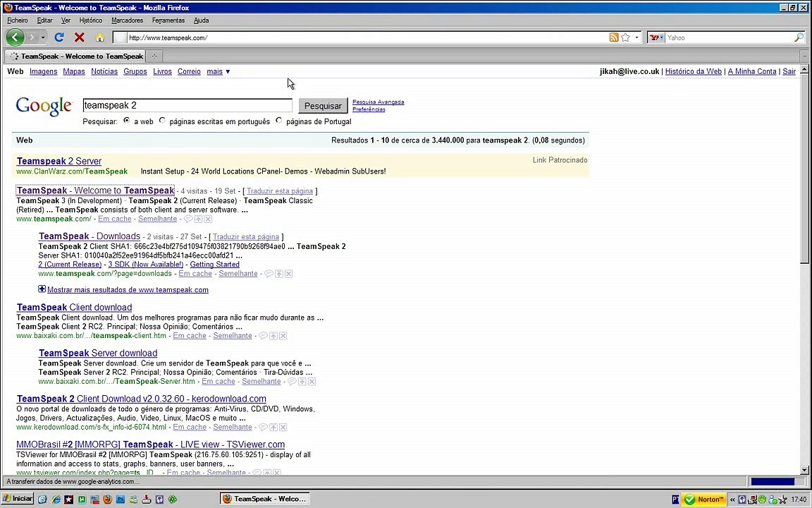The height and width of the screenshot is (508, 812).
Task: Click the 'Pesquisa Avançada' link
Action: [378, 102]
